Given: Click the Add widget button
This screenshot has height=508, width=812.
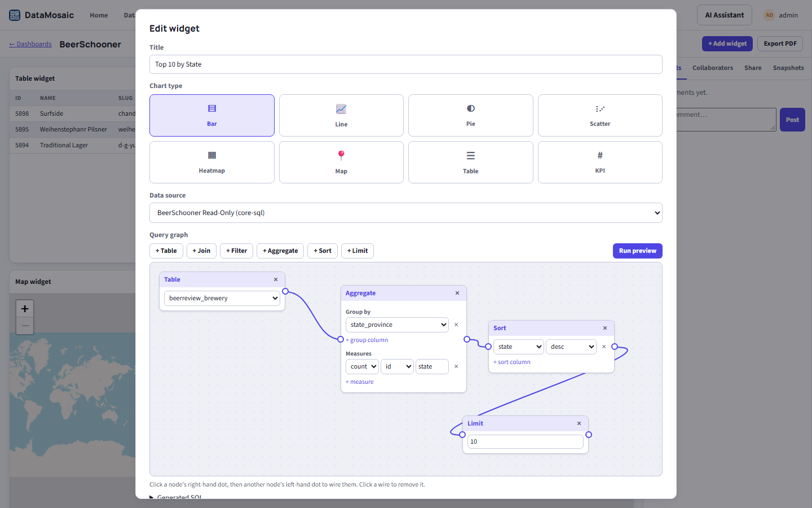Looking at the screenshot, I should click(x=727, y=43).
